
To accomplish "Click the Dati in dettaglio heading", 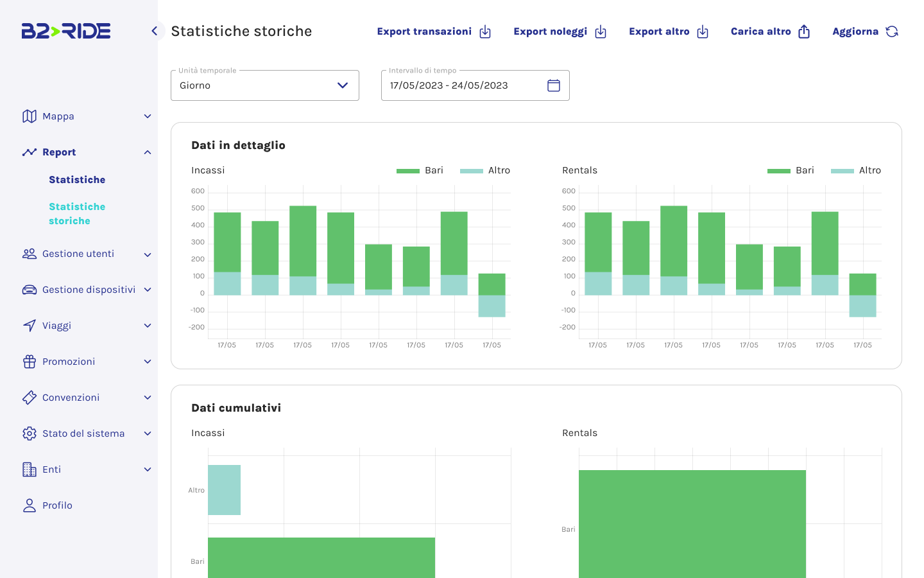I will tap(238, 145).
